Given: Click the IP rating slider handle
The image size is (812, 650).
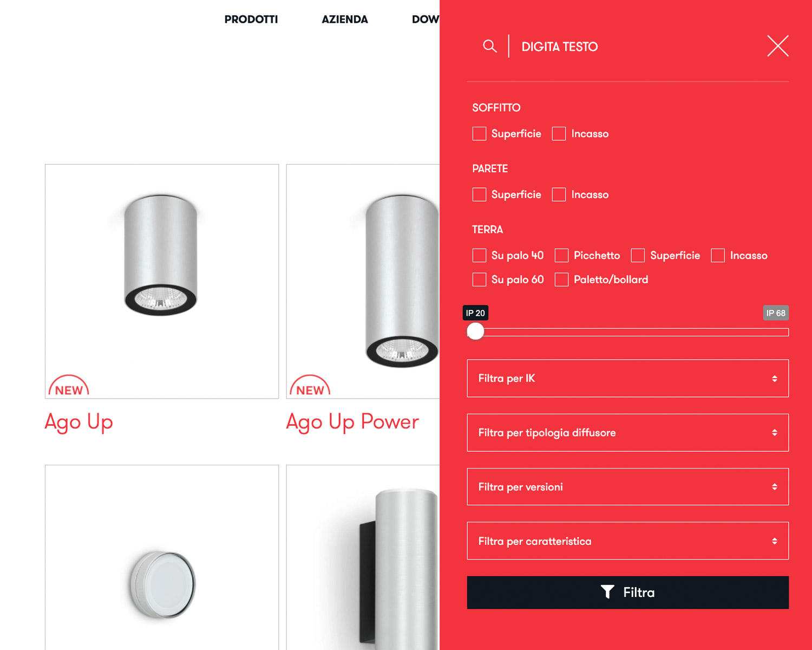Looking at the screenshot, I should pos(475,331).
